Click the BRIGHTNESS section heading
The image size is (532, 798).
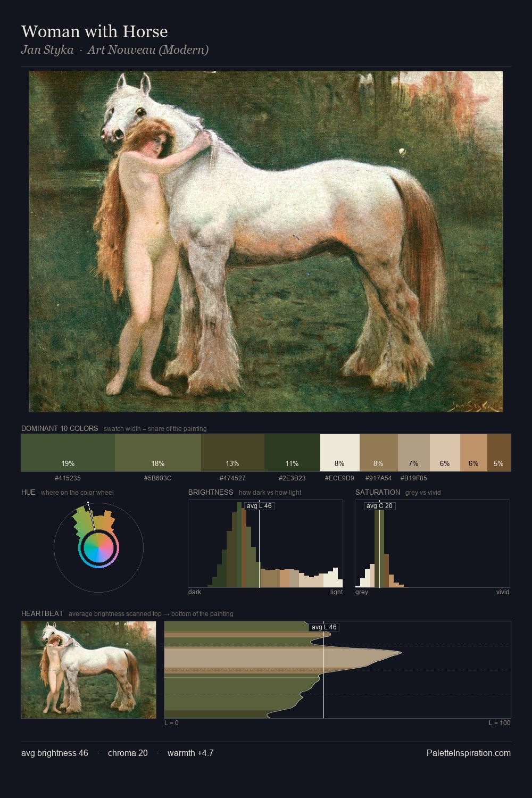click(211, 492)
